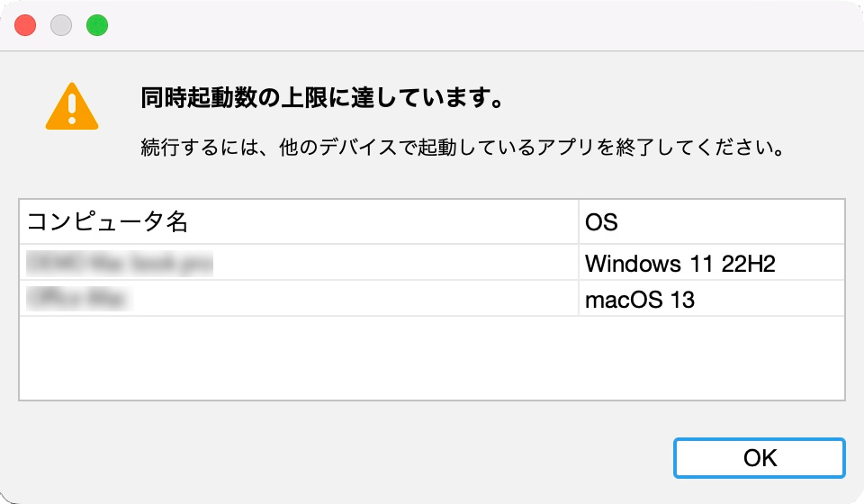Sort by the コンピュータ名 column header
Viewport: 864px width, 504px height.
(299, 222)
